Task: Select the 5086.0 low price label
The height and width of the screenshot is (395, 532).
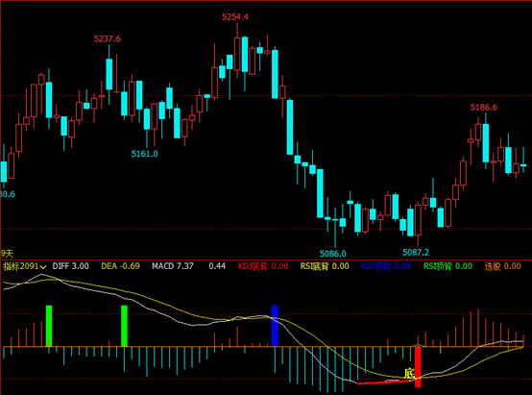Action: tap(333, 254)
